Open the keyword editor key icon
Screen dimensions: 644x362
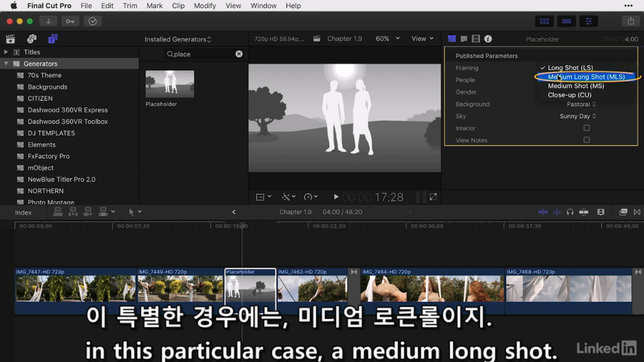pos(70,21)
